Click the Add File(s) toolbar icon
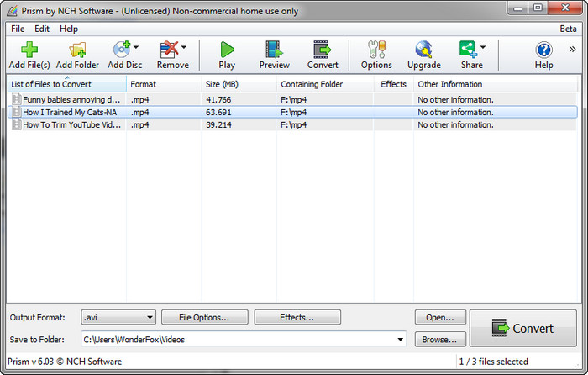This screenshot has height=375, width=588. (29, 55)
